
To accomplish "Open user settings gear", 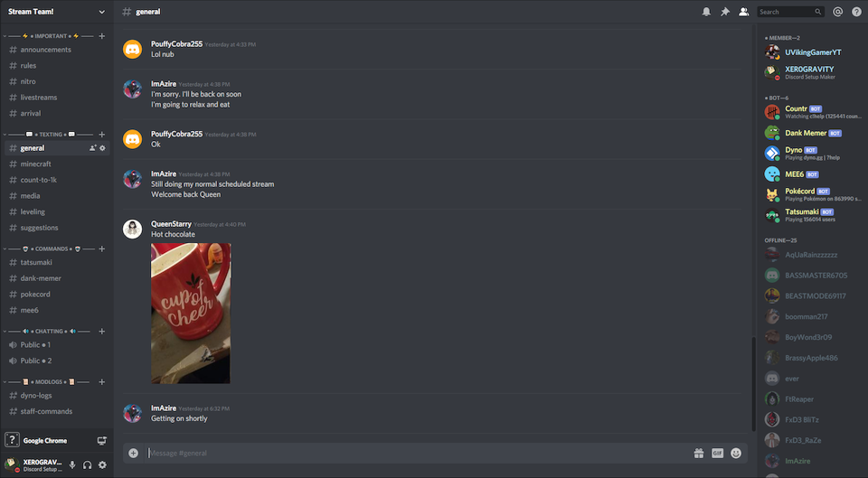I will tap(102, 465).
